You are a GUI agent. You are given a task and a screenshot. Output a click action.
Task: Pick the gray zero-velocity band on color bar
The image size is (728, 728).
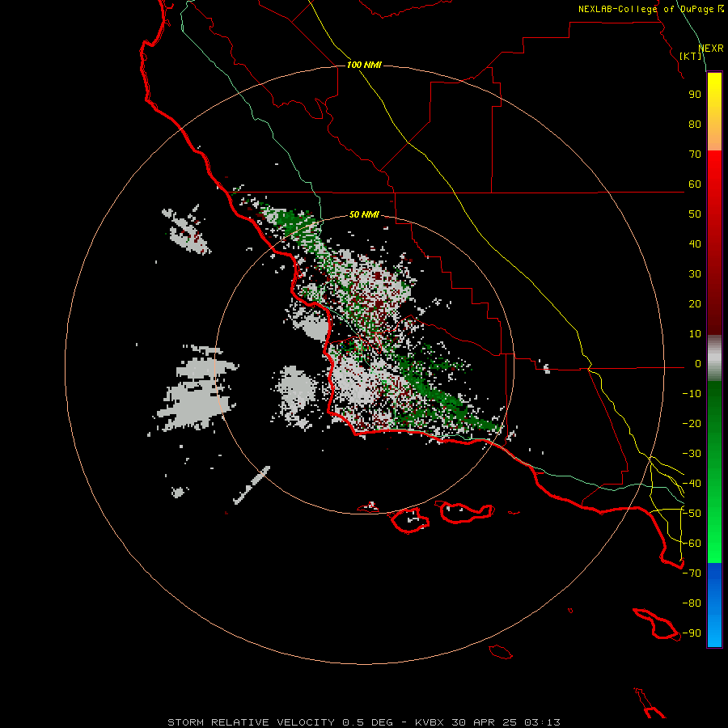(x=714, y=358)
